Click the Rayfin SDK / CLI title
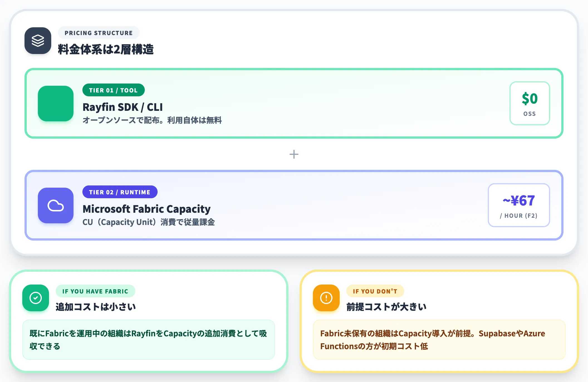 [x=122, y=107]
